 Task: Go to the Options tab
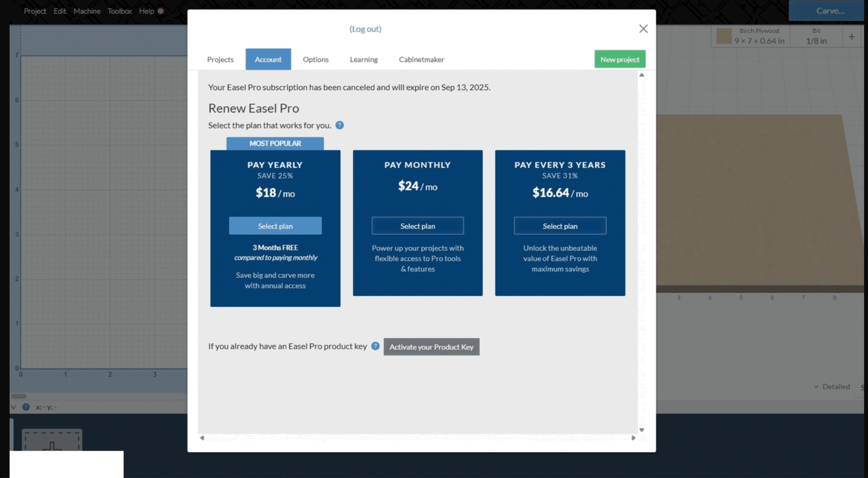315,59
